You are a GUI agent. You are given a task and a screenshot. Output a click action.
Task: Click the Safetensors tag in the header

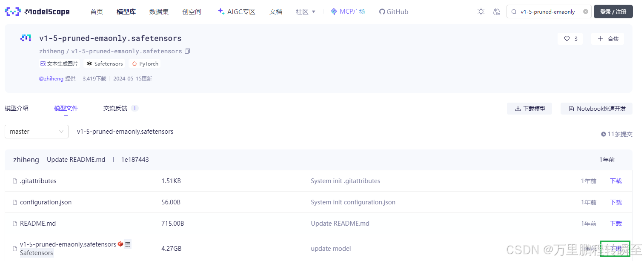click(x=105, y=64)
